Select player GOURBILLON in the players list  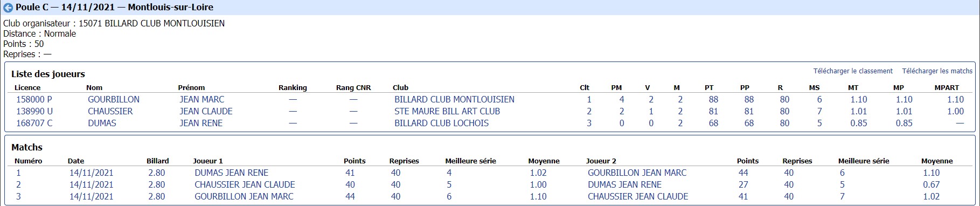(x=114, y=99)
